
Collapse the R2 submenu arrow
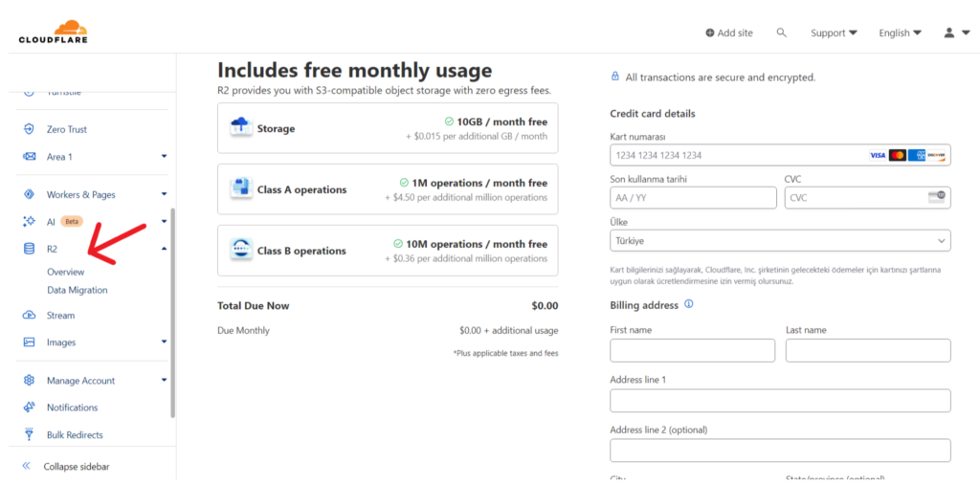pos(164,249)
